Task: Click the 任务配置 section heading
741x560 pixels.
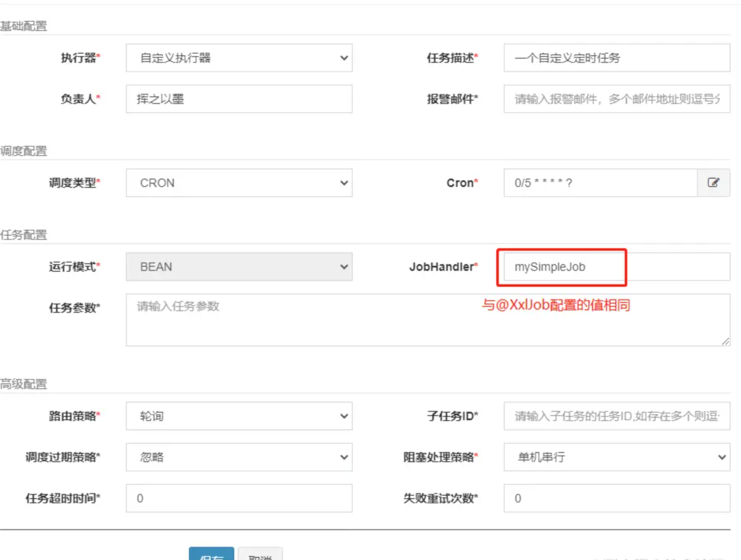Action: [x=24, y=235]
